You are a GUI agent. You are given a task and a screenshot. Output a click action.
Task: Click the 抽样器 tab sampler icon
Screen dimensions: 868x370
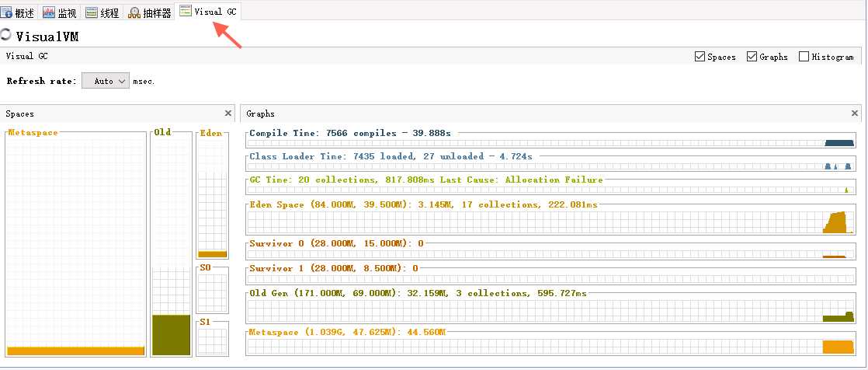point(134,12)
